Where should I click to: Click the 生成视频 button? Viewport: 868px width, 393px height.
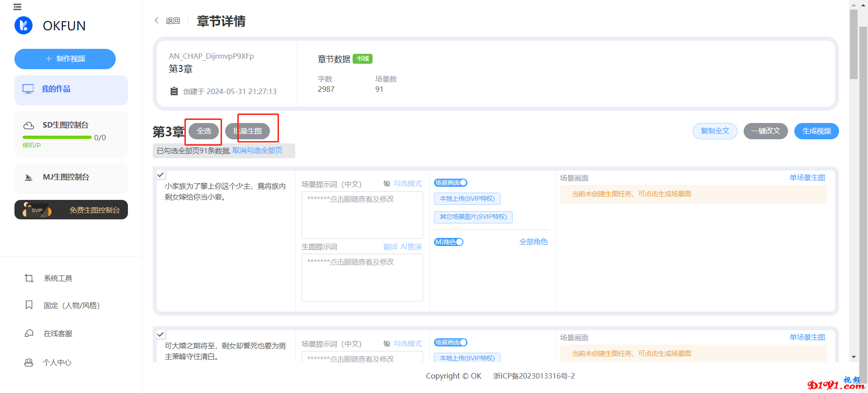[x=816, y=131]
